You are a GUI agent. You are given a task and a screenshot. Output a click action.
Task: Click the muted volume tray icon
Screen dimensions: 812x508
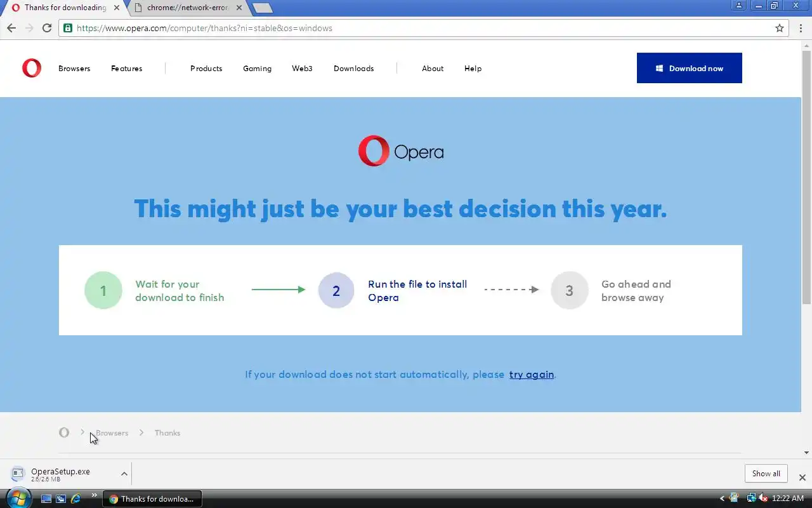[x=763, y=498]
